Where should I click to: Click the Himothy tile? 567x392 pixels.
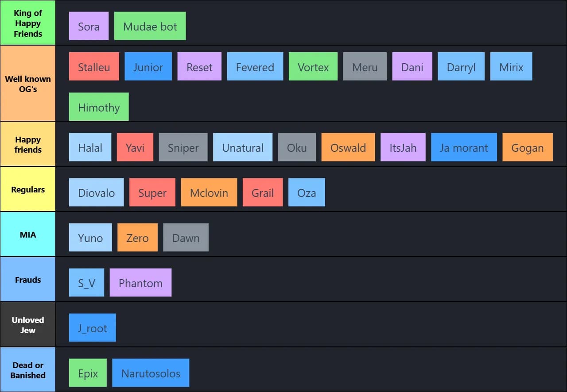pos(99,107)
